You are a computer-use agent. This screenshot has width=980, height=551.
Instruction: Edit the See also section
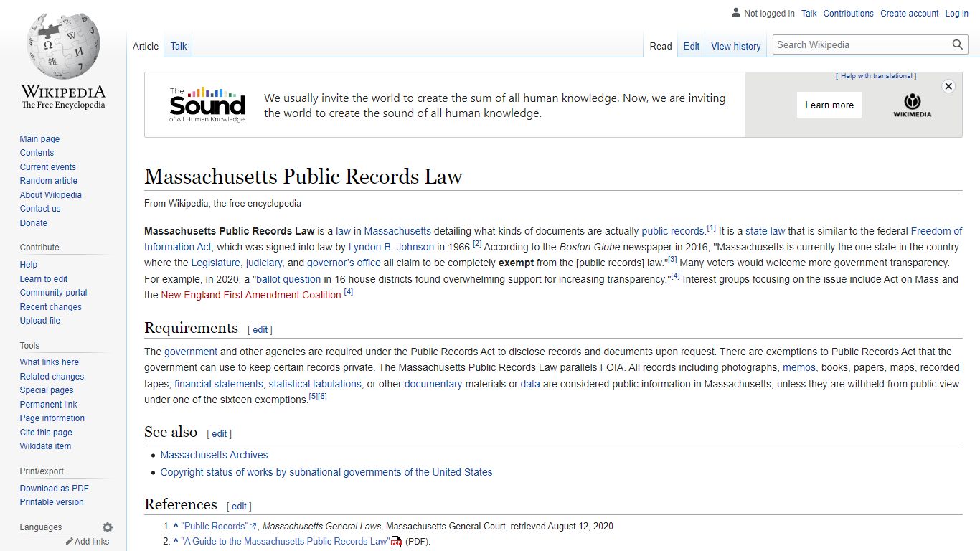pyautogui.click(x=219, y=434)
